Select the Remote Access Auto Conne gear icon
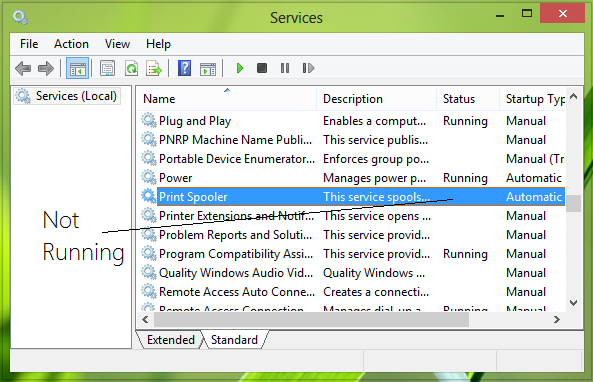Screen dimensions: 593x382 click(x=149, y=291)
